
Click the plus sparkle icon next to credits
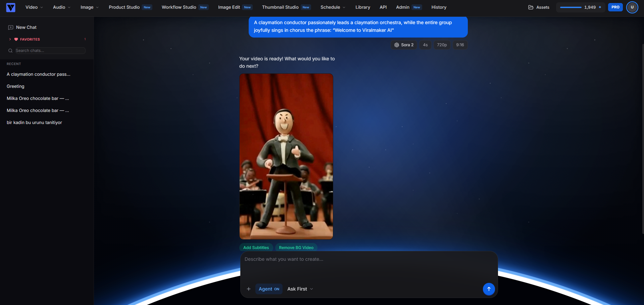[600, 7]
